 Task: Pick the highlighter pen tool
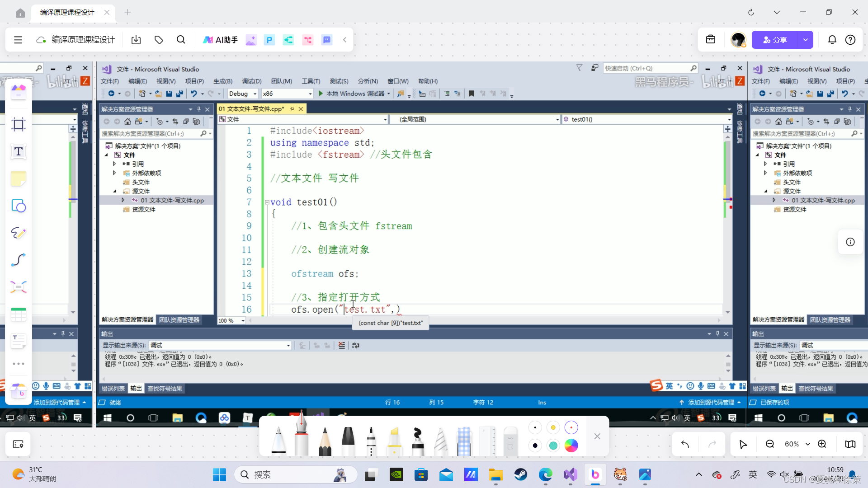coord(394,441)
